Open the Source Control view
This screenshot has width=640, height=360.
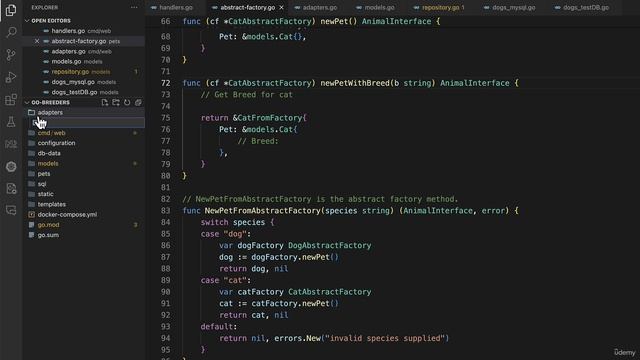click(11, 55)
